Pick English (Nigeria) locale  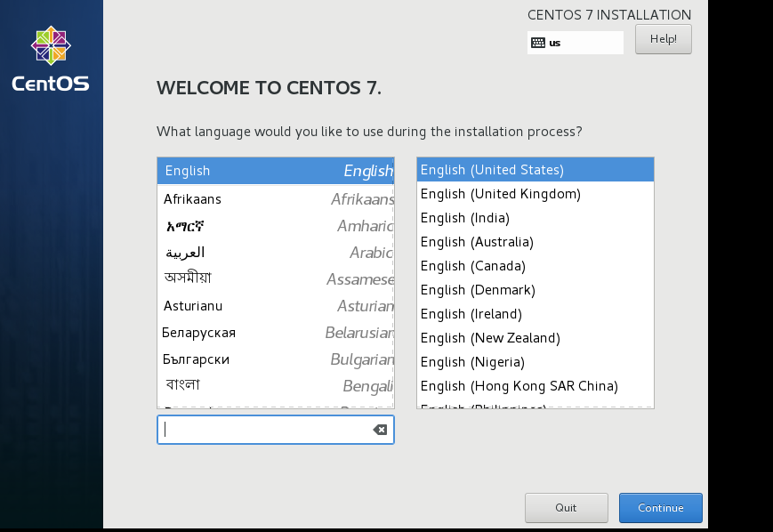(x=535, y=362)
